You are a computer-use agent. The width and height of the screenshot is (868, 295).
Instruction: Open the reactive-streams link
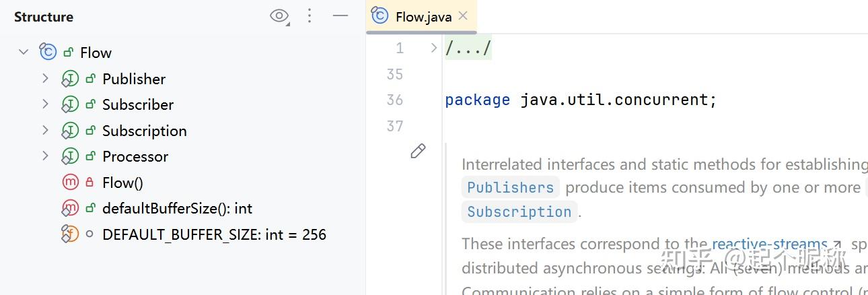pos(770,244)
